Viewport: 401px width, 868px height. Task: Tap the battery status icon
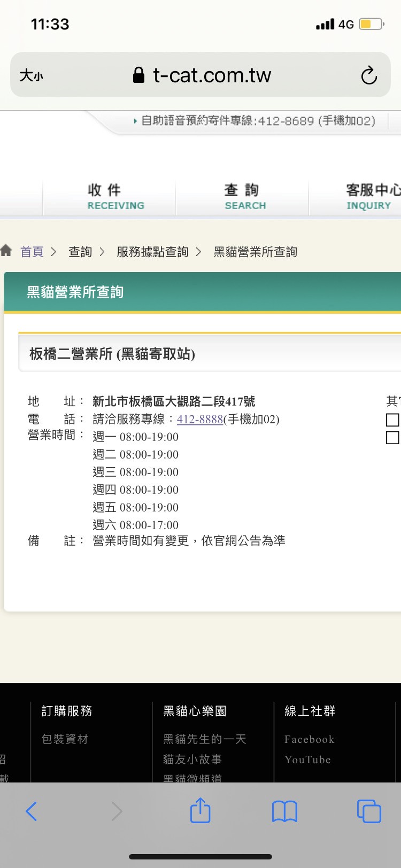pyautogui.click(x=372, y=24)
